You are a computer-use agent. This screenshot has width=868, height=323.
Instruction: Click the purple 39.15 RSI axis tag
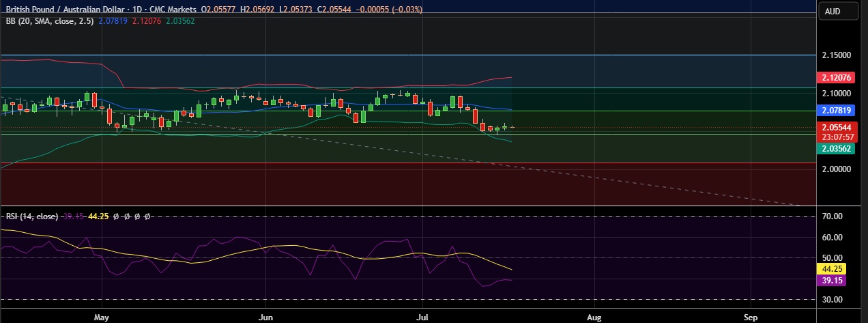click(832, 281)
